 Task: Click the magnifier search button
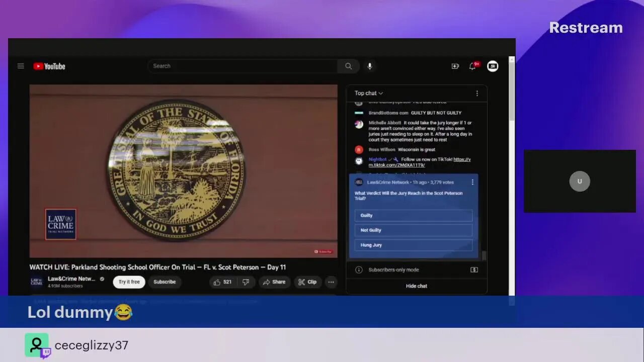click(x=348, y=66)
